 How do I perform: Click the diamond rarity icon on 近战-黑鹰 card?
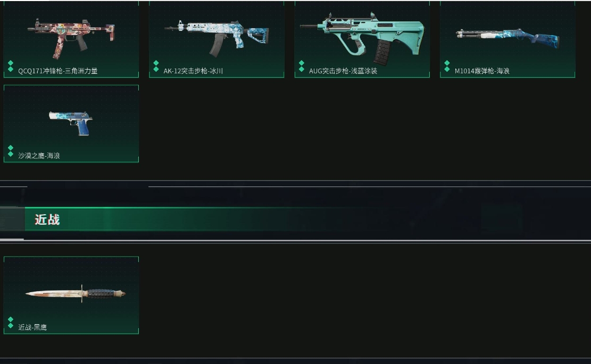click(11, 323)
